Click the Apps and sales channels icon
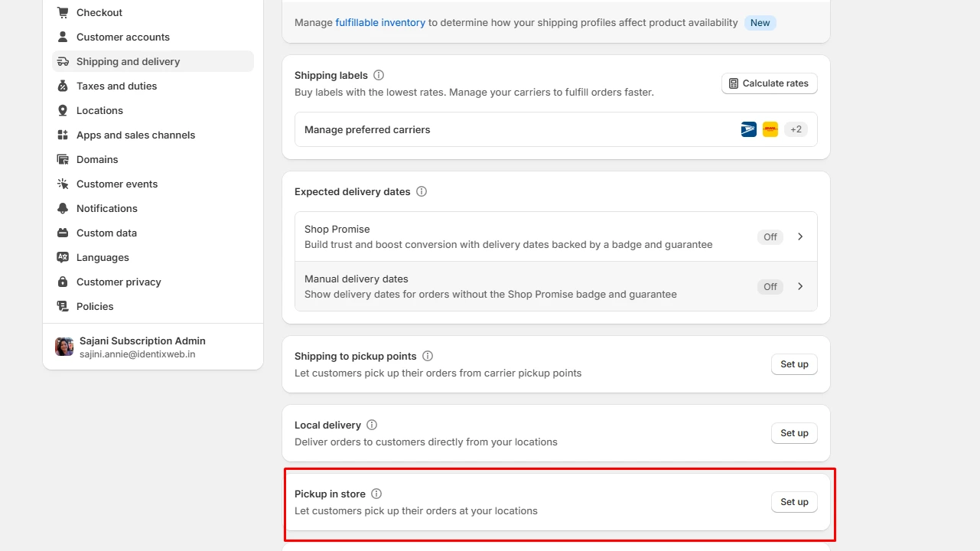 pos(63,135)
